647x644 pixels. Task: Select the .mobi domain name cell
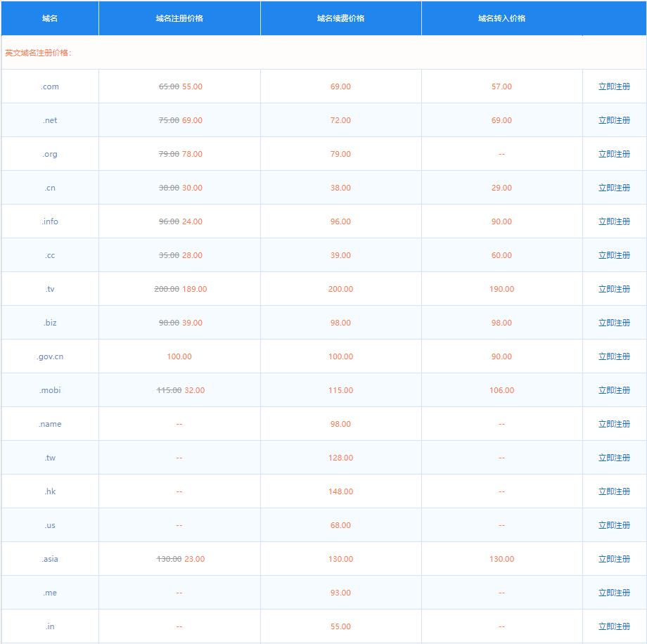(x=50, y=390)
